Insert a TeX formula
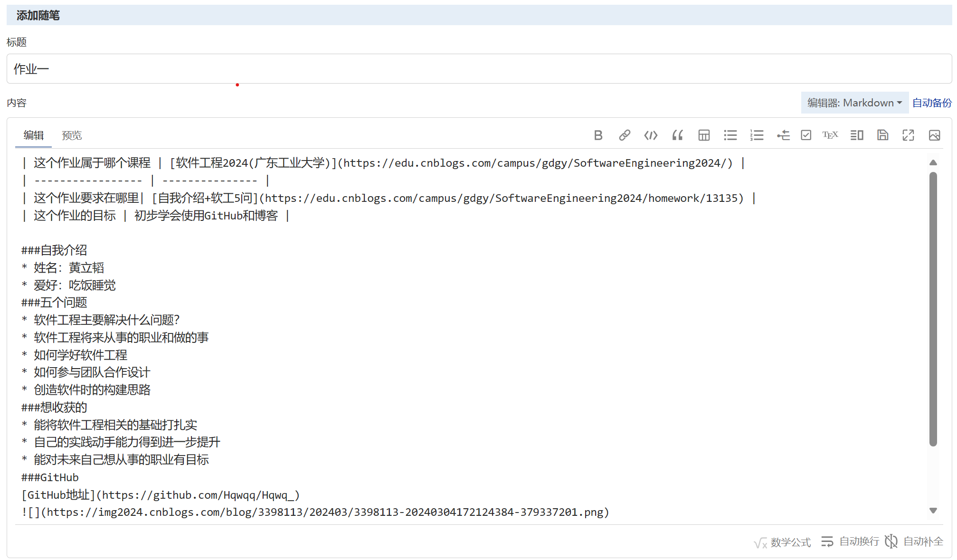 (x=830, y=135)
